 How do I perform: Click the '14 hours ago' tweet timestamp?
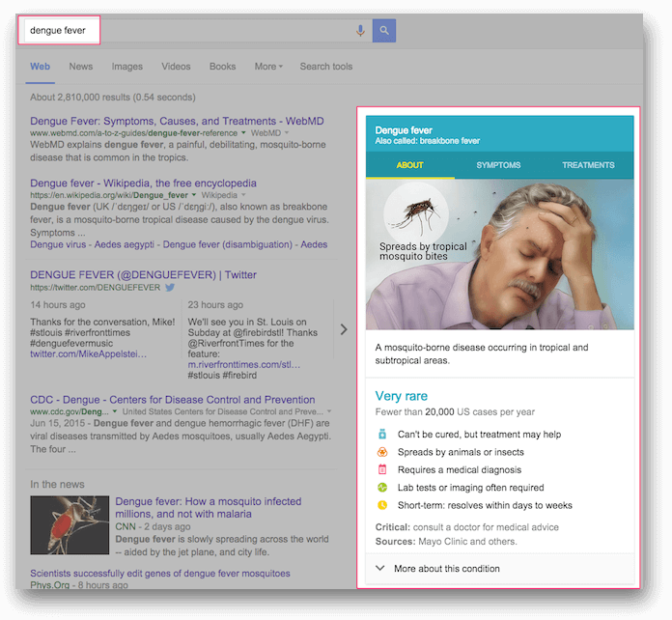(x=57, y=305)
